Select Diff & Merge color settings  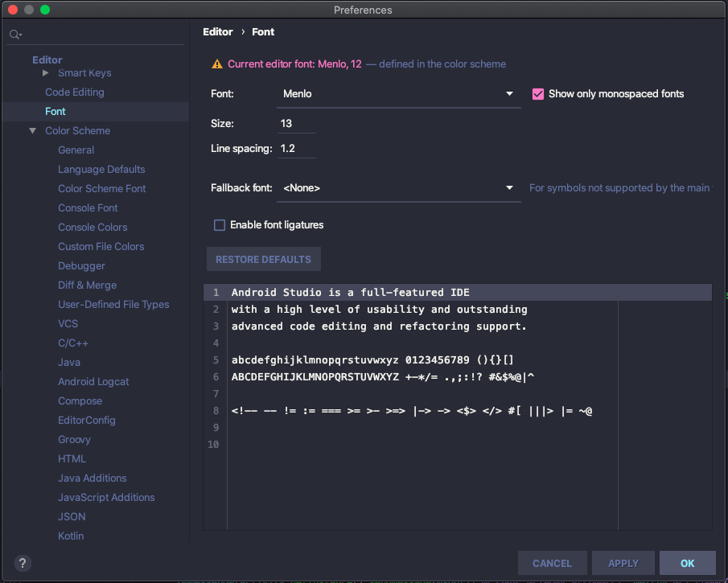[88, 285]
